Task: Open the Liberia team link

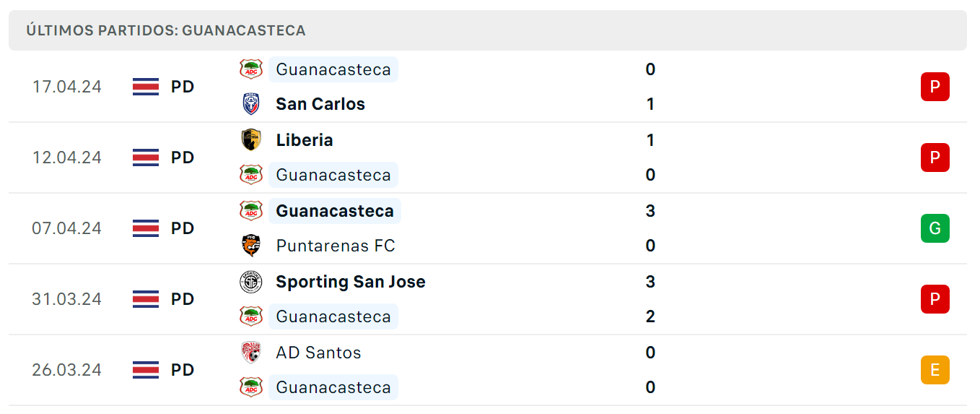Action: point(305,139)
